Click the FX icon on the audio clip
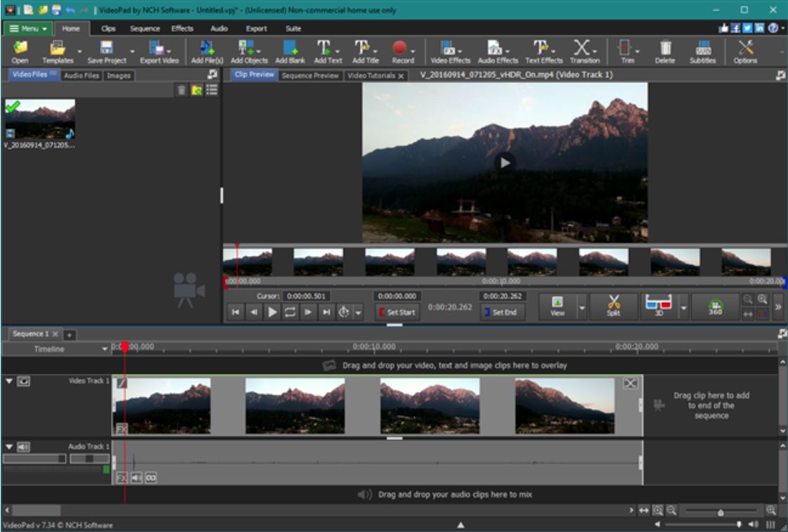The width and height of the screenshot is (788, 532). coord(122,478)
